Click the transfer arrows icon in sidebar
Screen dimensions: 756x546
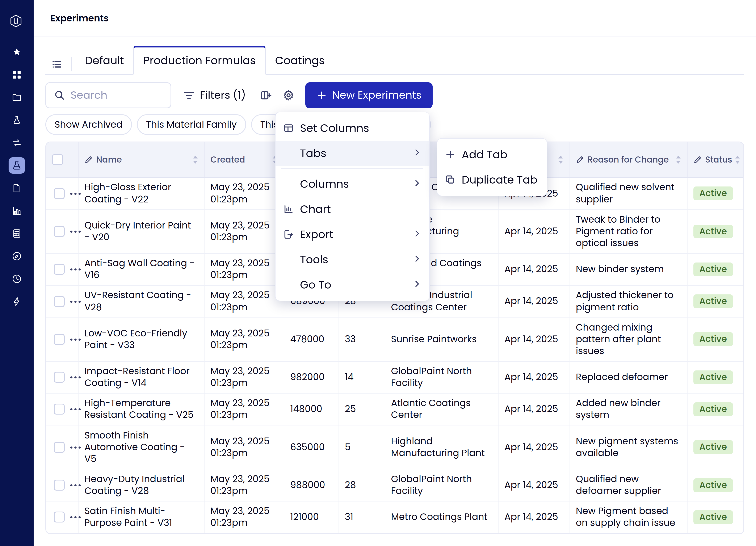tap(17, 143)
